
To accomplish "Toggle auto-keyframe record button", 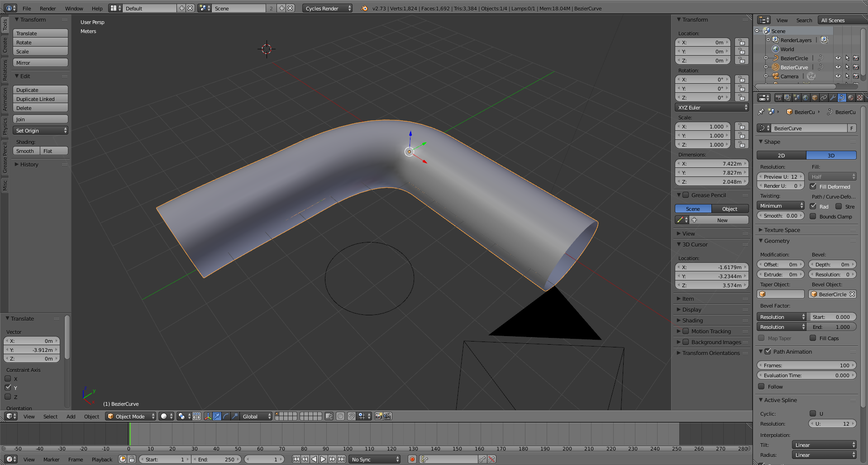I will pyautogui.click(x=412, y=459).
